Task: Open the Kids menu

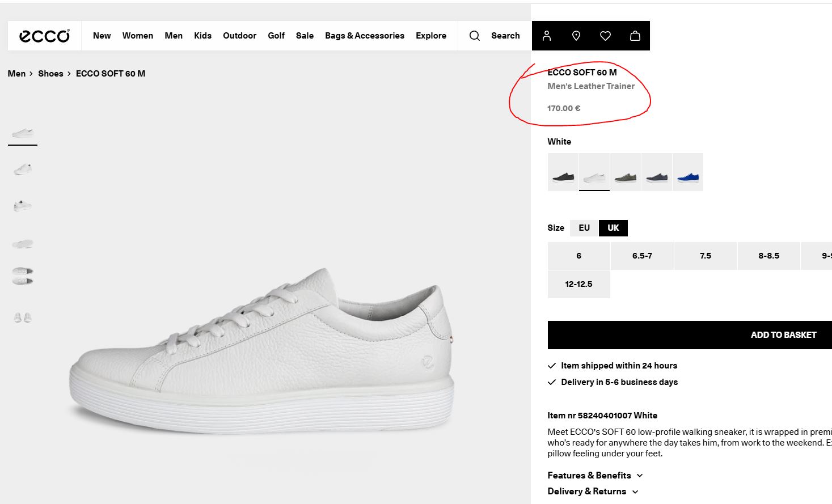Action: point(202,36)
